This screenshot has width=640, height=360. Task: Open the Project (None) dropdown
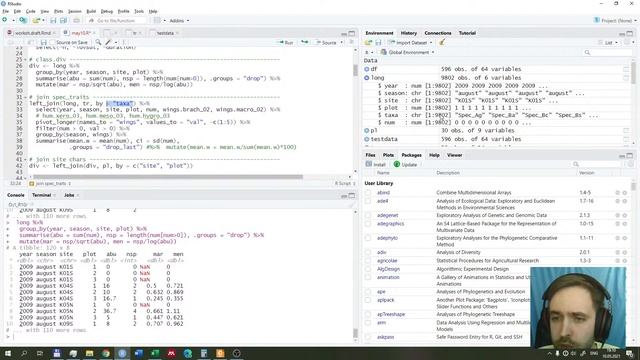coord(616,20)
